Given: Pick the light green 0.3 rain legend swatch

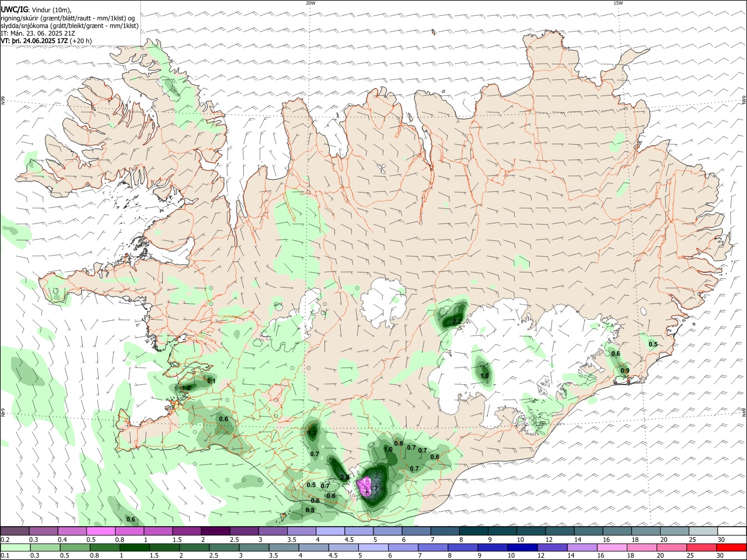Looking at the screenshot, I should (44, 547).
